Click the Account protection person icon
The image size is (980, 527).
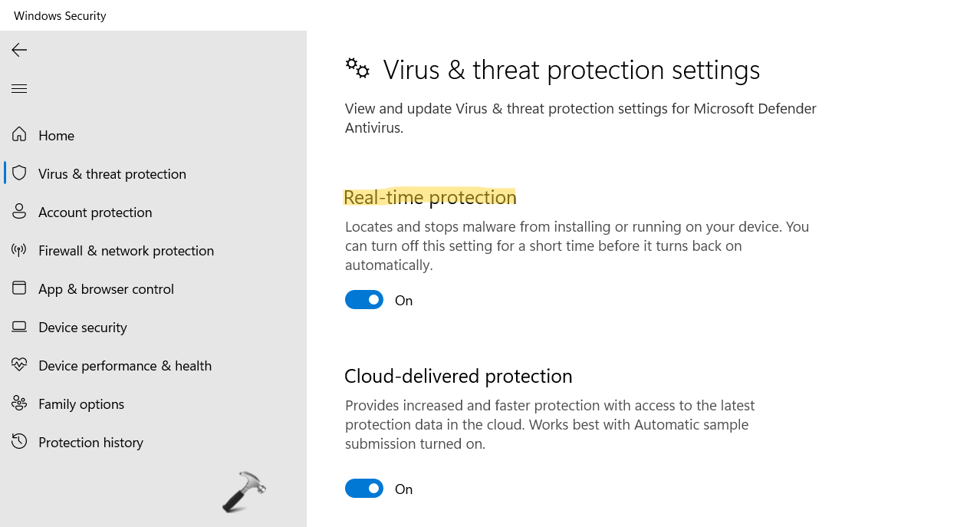[x=19, y=212]
